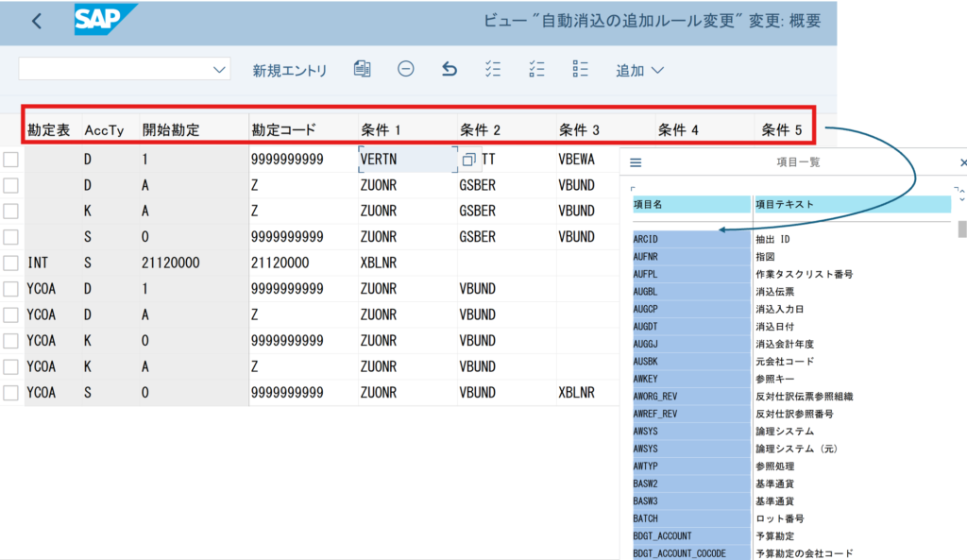Select ARCID in the field list
This screenshot has width=967, height=560.
(691, 239)
